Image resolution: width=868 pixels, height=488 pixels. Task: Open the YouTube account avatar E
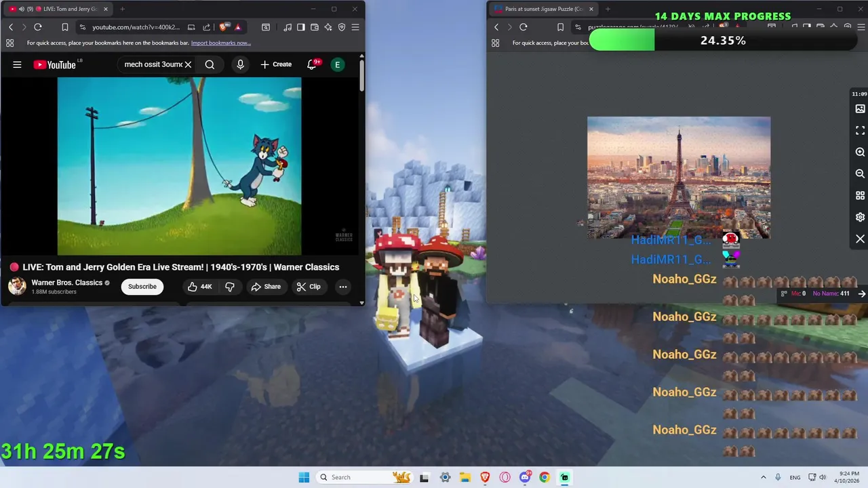click(337, 64)
